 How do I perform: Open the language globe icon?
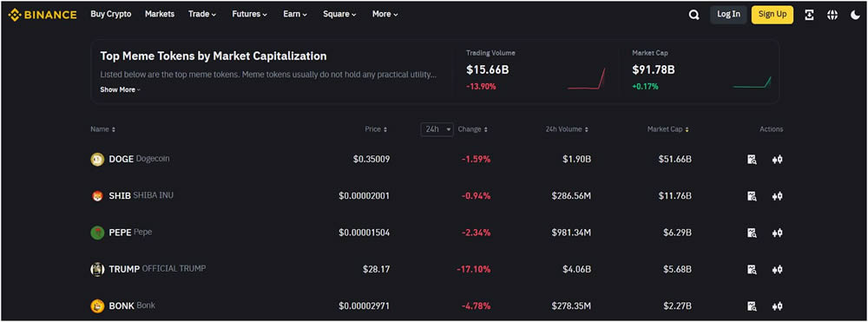[x=832, y=15]
